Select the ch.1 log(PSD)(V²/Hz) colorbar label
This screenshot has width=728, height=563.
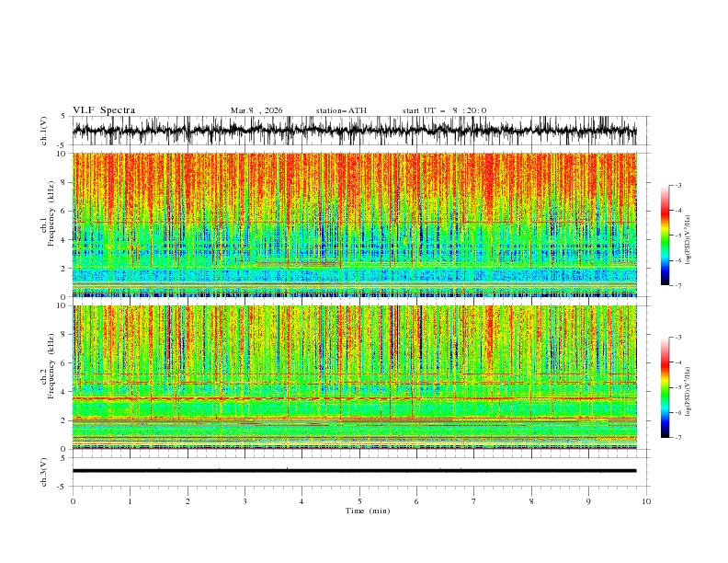[x=688, y=240]
